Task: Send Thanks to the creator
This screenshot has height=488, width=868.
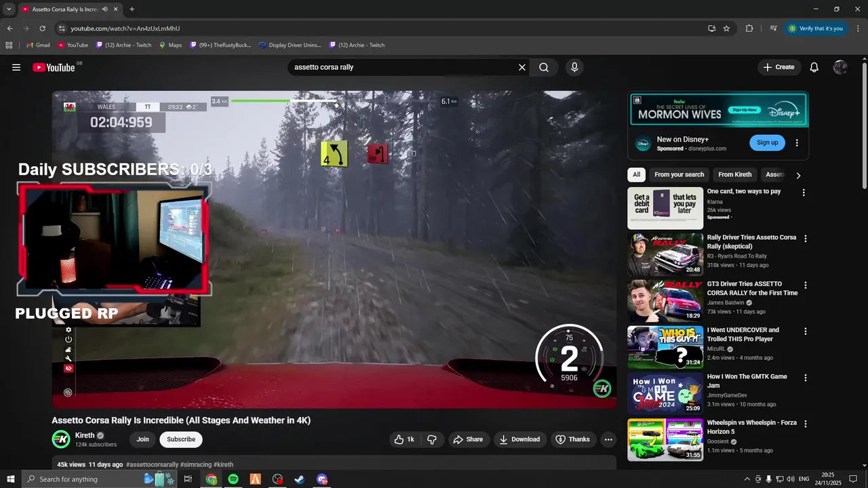Action: pos(573,439)
